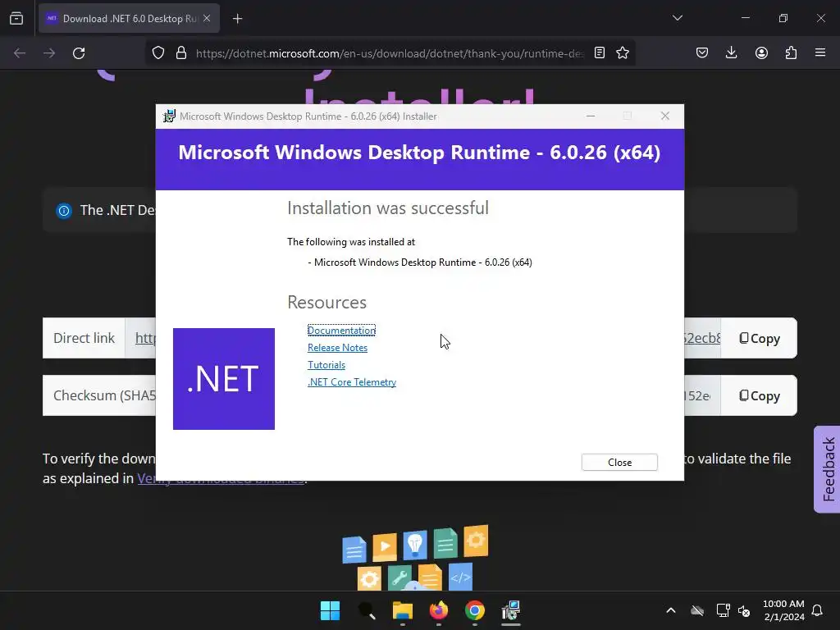Open File Explorer from taskbar
Image resolution: width=840 pixels, height=630 pixels.
402,610
